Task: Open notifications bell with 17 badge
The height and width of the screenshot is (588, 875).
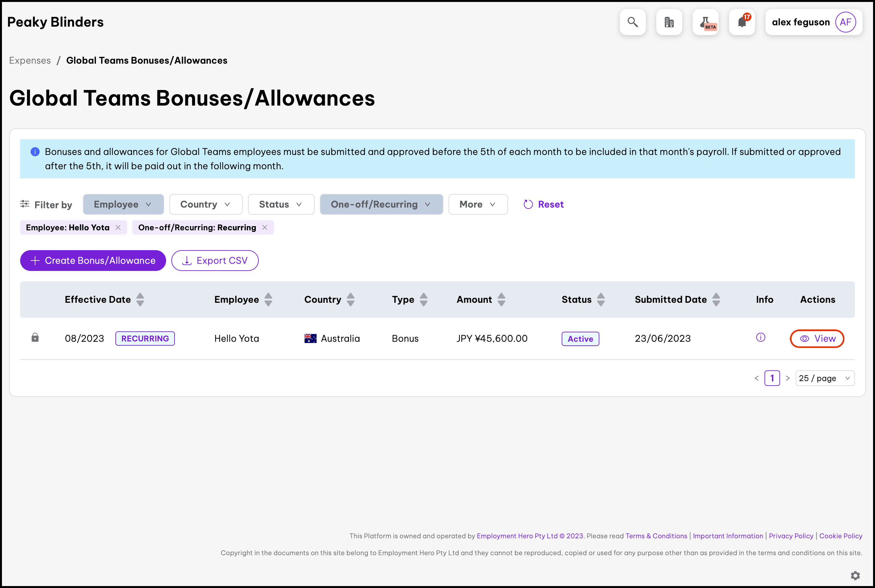Action: 742,22
